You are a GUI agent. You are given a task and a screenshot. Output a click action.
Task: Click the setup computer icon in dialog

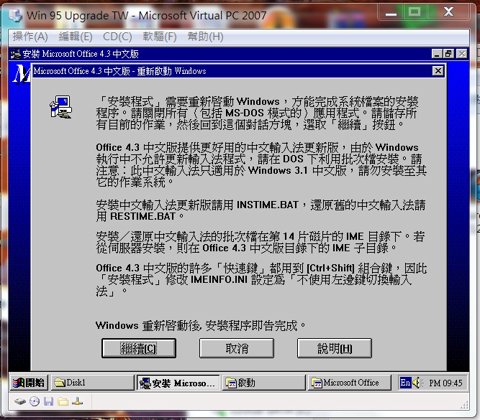(61, 107)
